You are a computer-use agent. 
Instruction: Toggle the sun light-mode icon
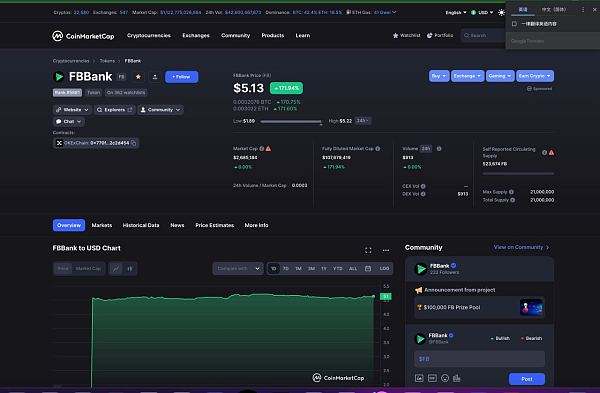click(x=501, y=13)
